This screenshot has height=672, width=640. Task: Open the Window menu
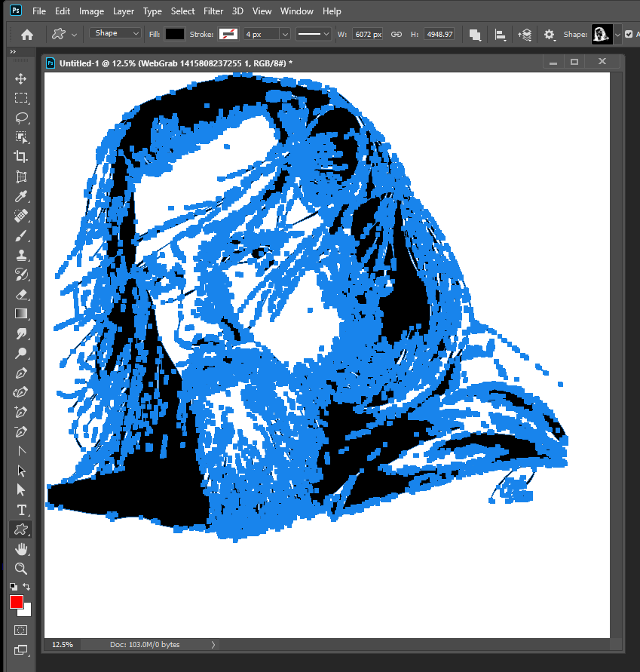click(x=296, y=11)
